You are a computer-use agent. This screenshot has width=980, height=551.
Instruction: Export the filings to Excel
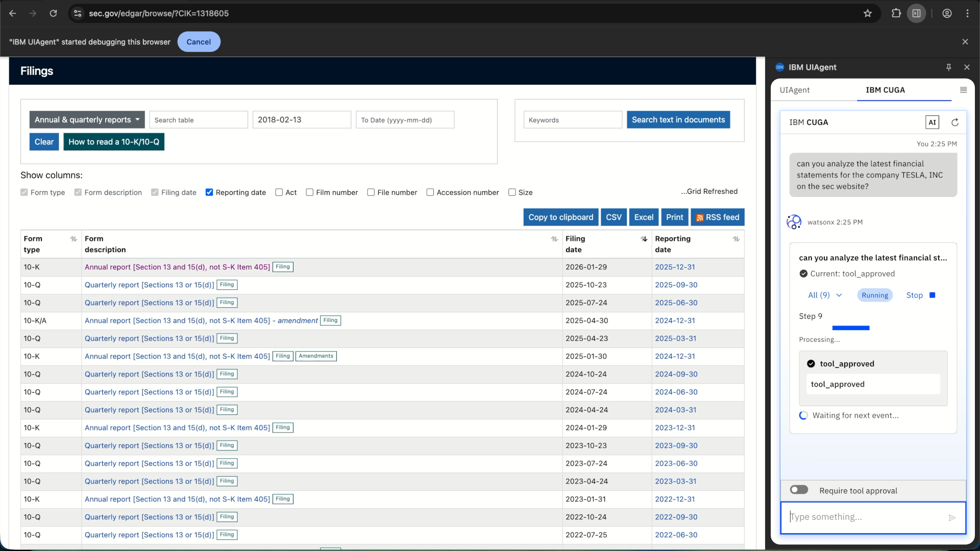tap(644, 217)
